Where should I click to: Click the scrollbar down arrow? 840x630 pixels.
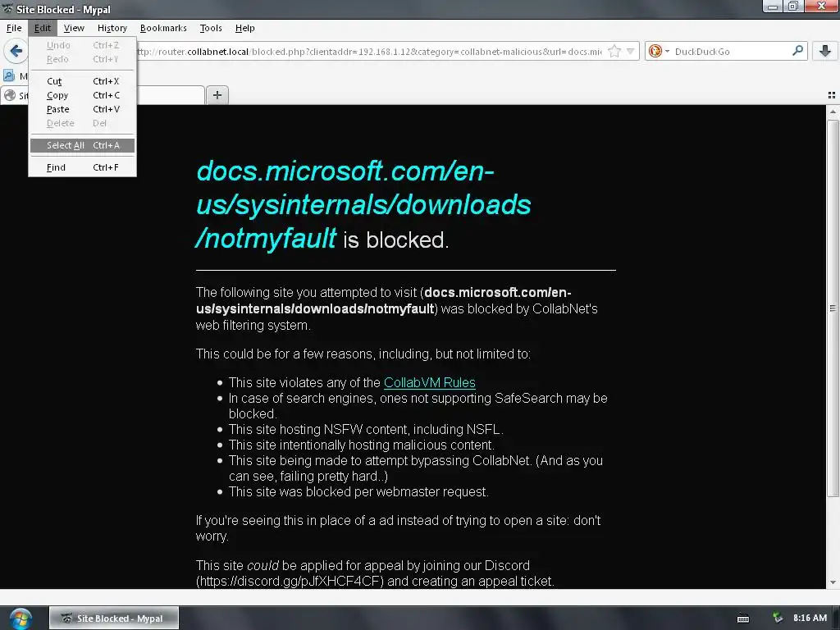pyautogui.click(x=833, y=582)
